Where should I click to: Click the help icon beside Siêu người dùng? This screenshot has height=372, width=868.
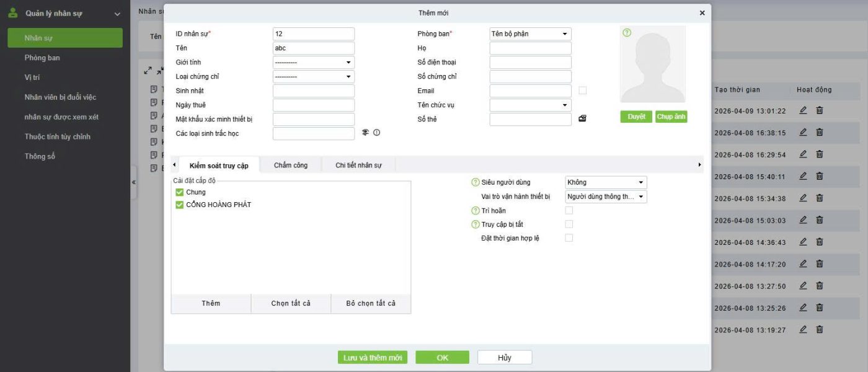(476, 182)
